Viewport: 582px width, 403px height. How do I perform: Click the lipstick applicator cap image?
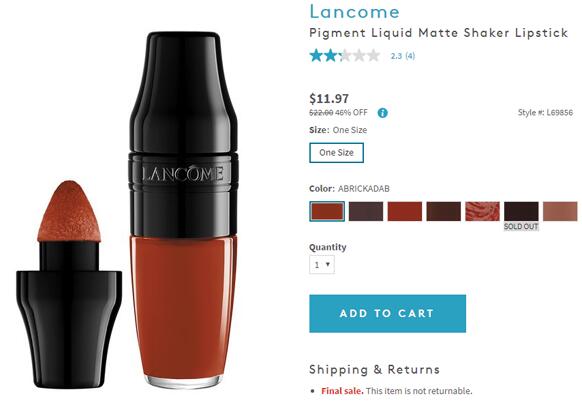click(69, 284)
